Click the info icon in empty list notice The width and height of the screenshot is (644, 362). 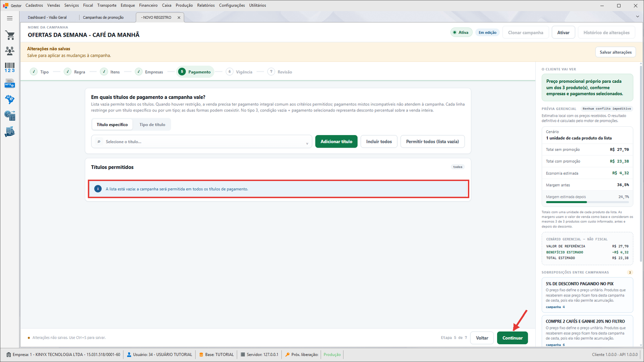click(x=97, y=189)
